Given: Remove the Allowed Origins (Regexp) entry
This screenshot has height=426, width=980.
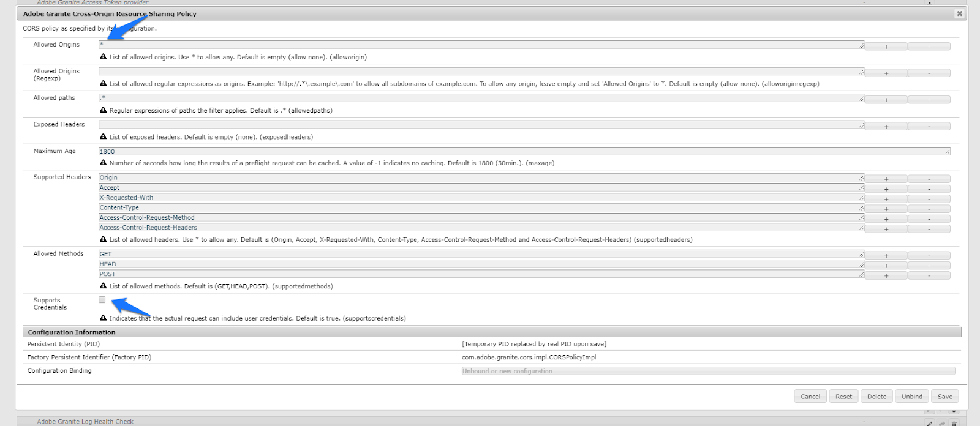Looking at the screenshot, I should [929, 73].
